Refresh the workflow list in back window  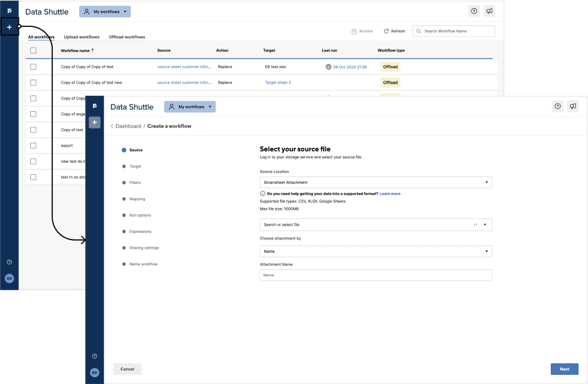pyautogui.click(x=394, y=31)
